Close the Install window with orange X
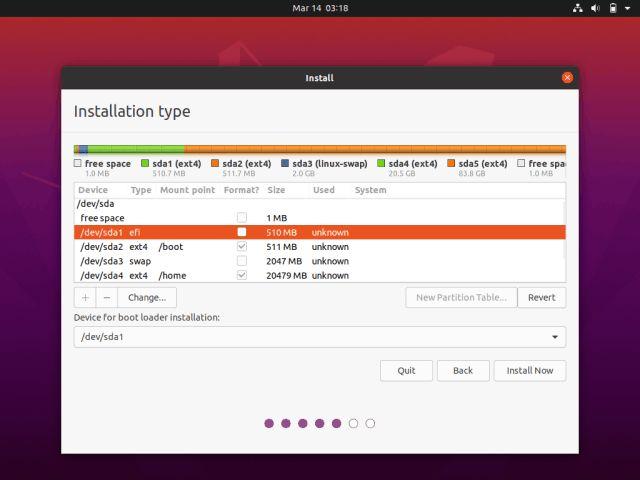 click(x=567, y=78)
